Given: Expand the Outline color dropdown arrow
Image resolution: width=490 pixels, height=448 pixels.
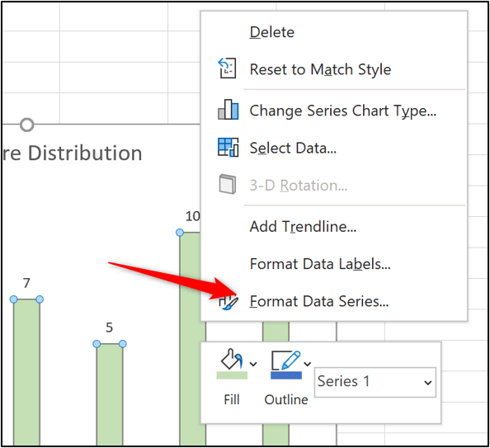Looking at the screenshot, I should tap(308, 364).
